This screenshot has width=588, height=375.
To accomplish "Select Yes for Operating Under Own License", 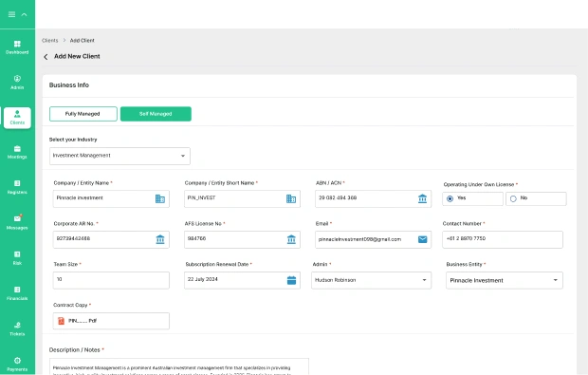I will [473, 198].
